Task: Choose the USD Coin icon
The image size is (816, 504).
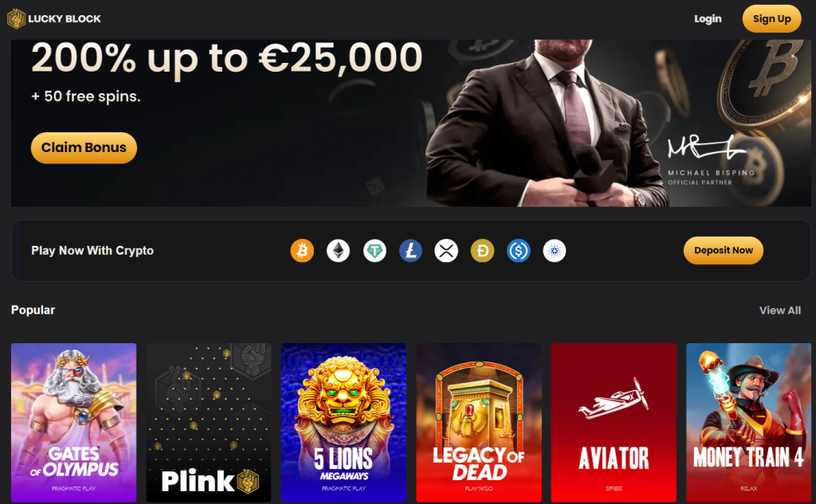Action: pyautogui.click(x=518, y=251)
